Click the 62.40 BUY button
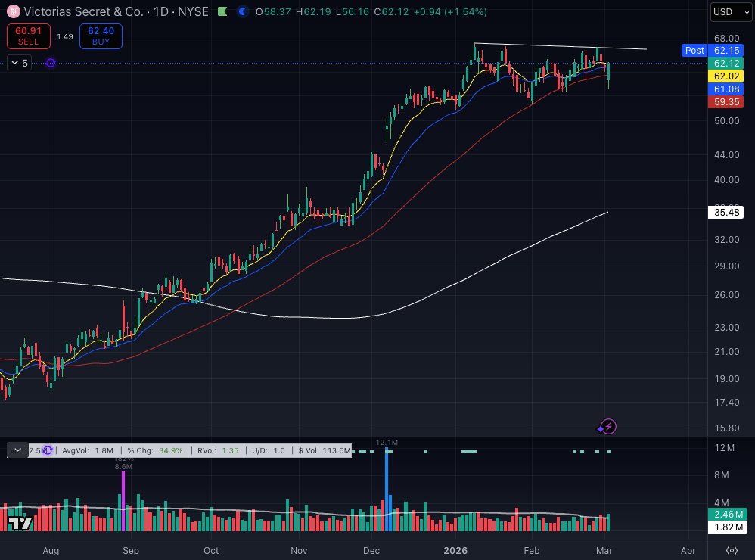755x560 pixels. point(101,36)
